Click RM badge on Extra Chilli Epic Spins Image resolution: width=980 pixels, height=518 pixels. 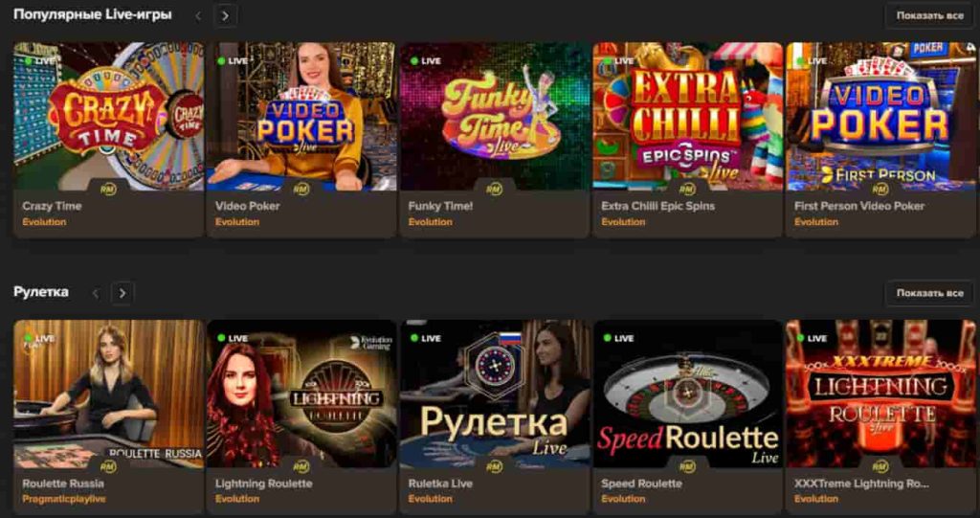pyautogui.click(x=687, y=189)
